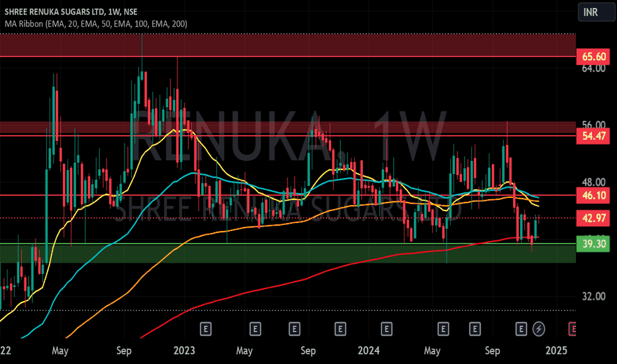Viewport: 617px width, 364px height.
Task: Click the red upcoming earnings E marker
Action: coord(573,328)
